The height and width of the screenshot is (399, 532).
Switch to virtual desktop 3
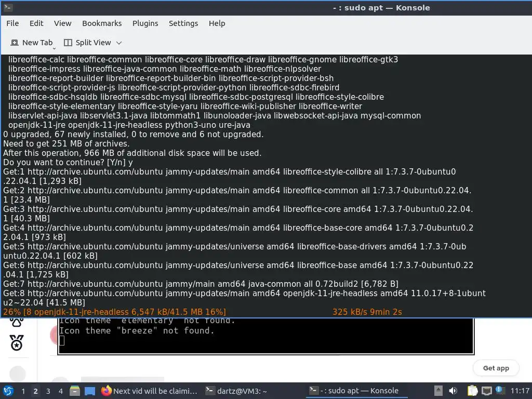pyautogui.click(x=48, y=391)
